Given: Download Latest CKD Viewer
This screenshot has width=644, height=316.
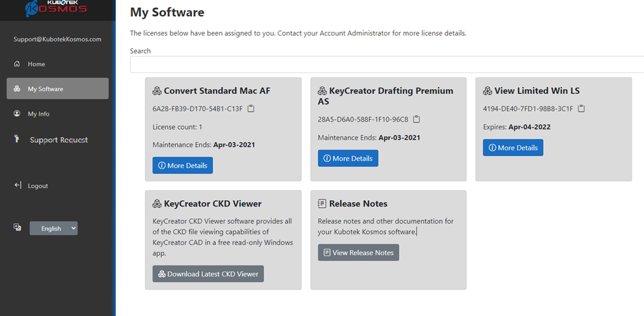Looking at the screenshot, I should pos(208,274).
